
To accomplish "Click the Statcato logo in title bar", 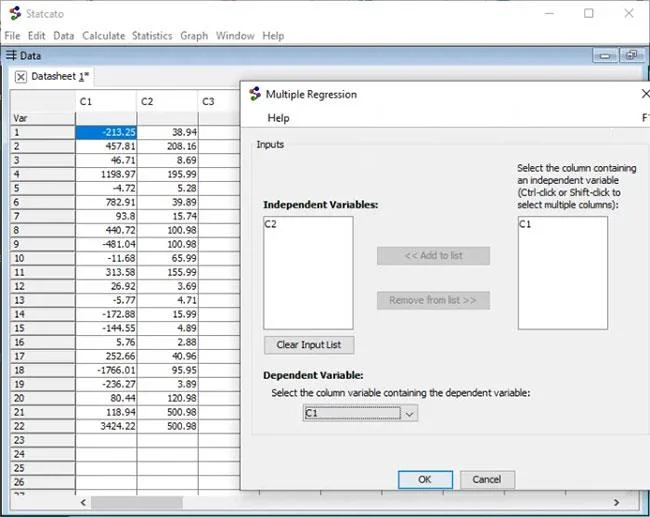I will pos(15,13).
